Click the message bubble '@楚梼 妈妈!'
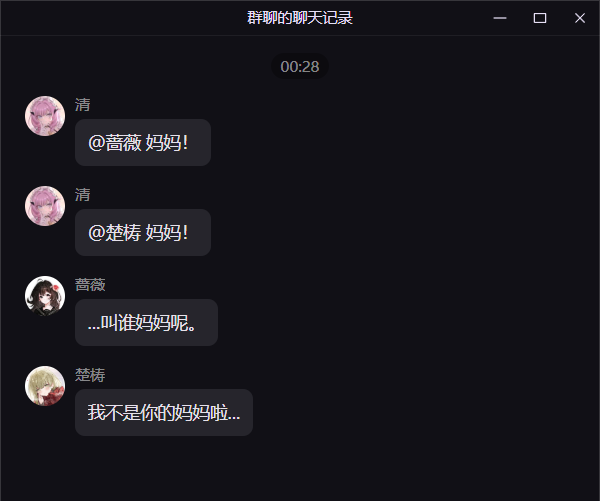Viewport: 600px width, 501px height. point(143,232)
